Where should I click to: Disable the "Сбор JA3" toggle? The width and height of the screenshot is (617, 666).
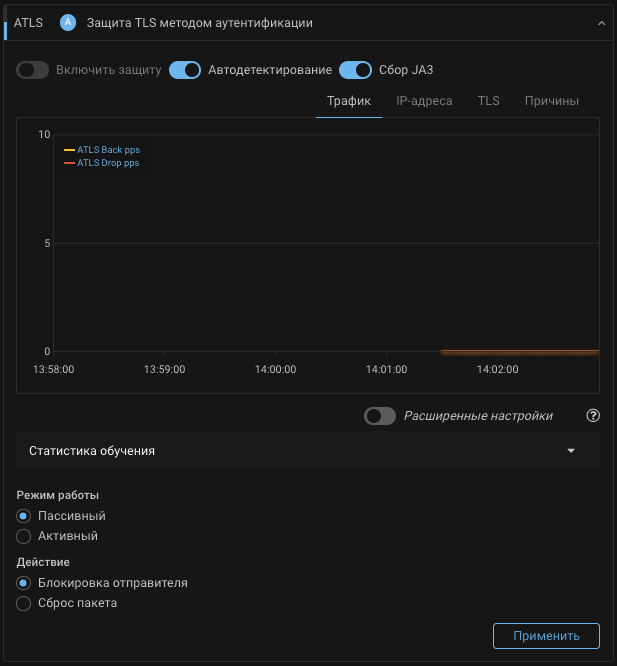click(355, 70)
